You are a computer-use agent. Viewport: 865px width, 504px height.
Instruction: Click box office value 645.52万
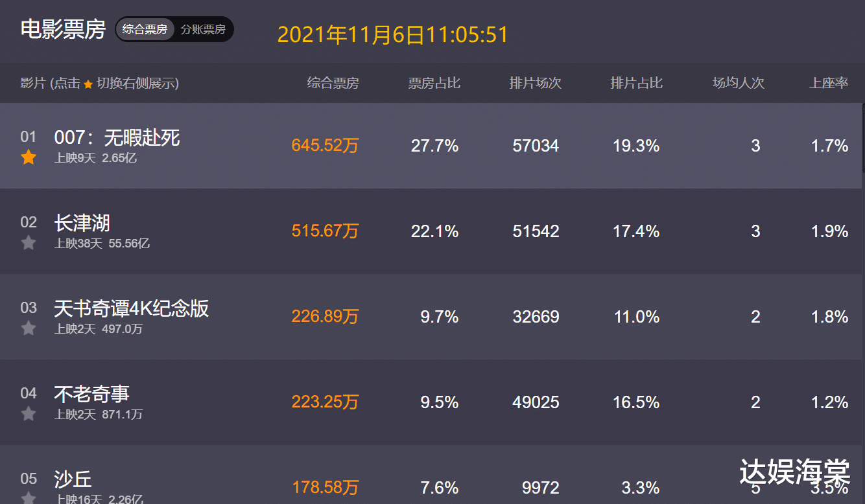325,146
